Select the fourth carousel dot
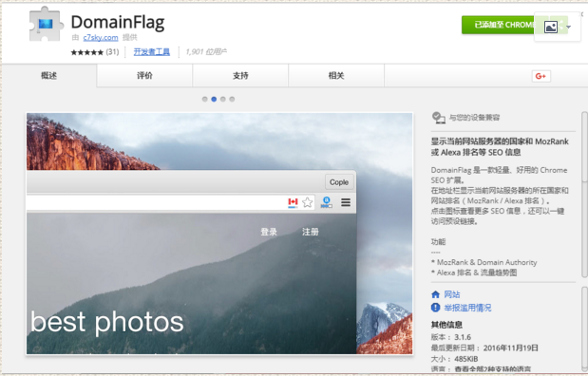The height and width of the screenshot is (376, 588). tap(232, 100)
